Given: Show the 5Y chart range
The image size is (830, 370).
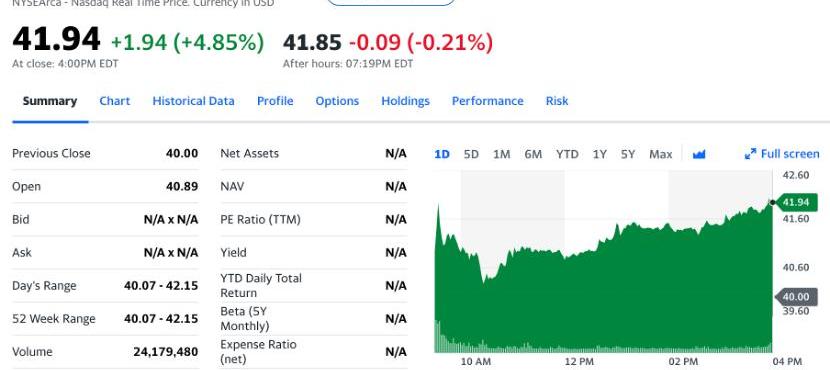Looking at the screenshot, I should [x=628, y=155].
